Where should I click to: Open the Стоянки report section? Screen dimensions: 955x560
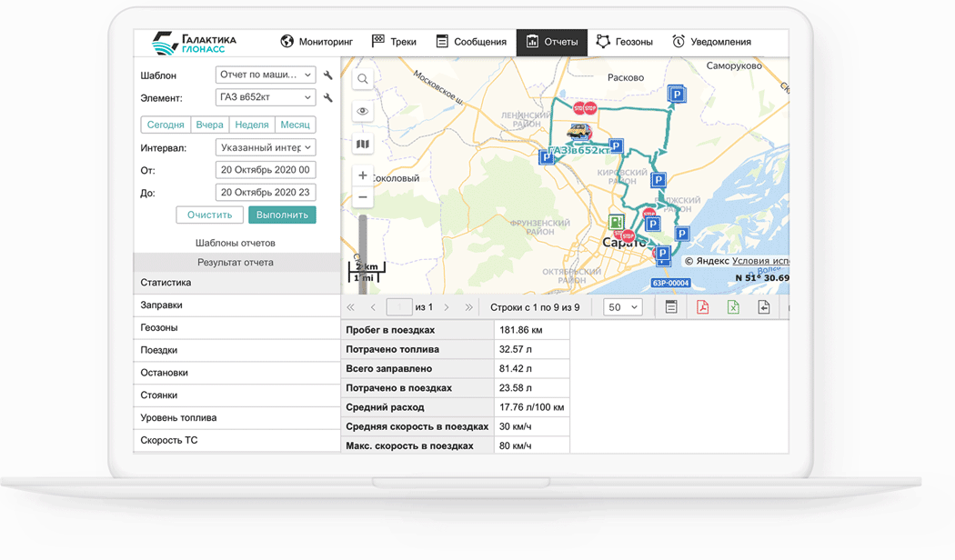click(236, 395)
